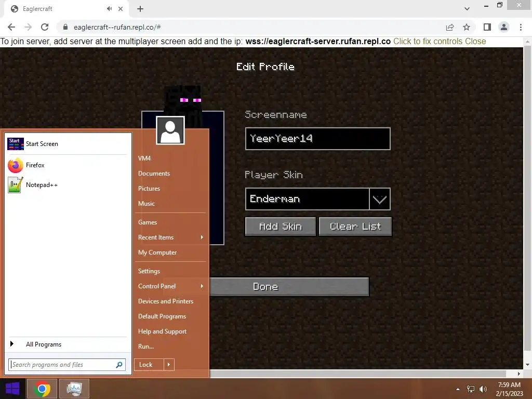Click the Windows Start button
Screen dimensions: 532x399
coord(12,389)
